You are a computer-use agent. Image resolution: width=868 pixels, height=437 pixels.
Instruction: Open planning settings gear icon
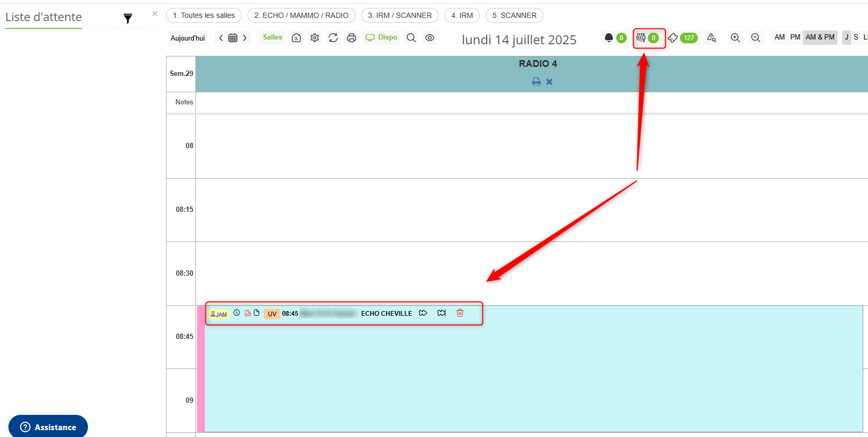[314, 38]
